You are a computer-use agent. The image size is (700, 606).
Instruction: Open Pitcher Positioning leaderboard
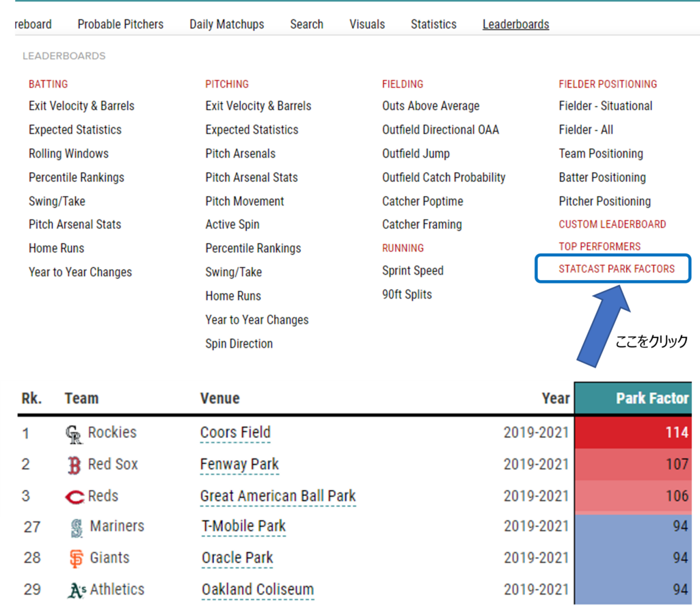pos(604,202)
